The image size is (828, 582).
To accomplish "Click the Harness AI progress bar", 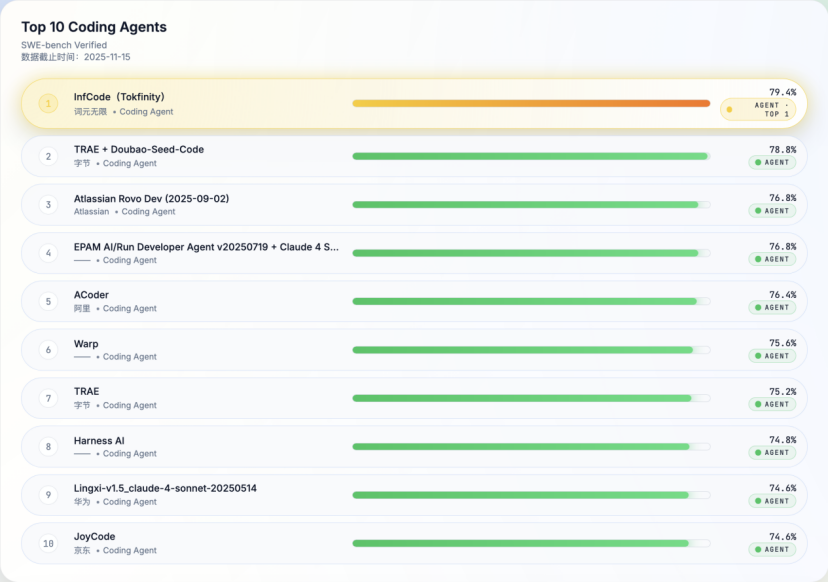I will [x=531, y=447].
